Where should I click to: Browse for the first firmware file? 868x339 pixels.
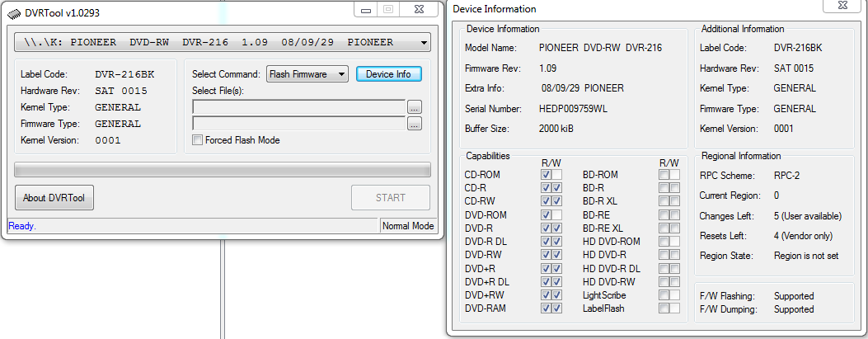(x=415, y=107)
